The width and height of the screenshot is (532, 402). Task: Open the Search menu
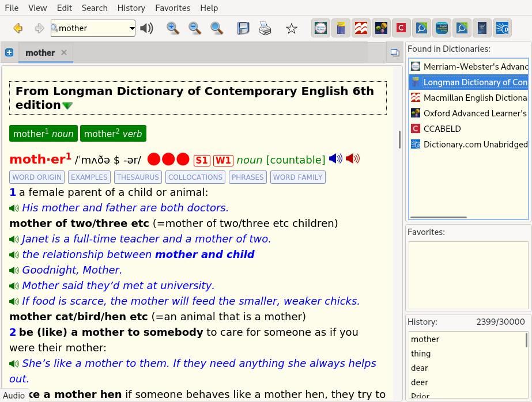click(95, 8)
